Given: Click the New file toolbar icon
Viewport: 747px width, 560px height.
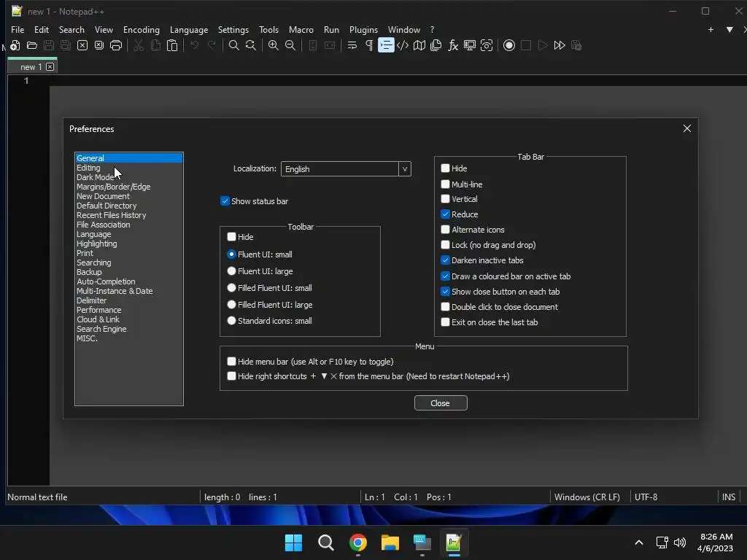Looking at the screenshot, I should pos(15,45).
